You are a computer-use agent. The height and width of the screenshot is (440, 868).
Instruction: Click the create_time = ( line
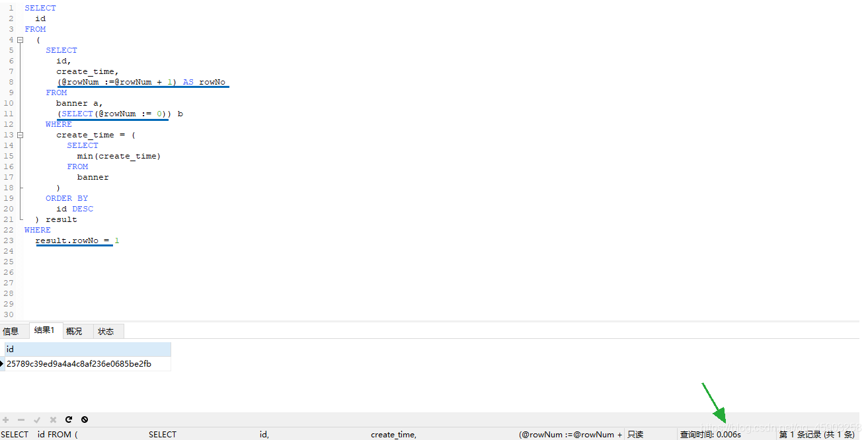[95, 135]
